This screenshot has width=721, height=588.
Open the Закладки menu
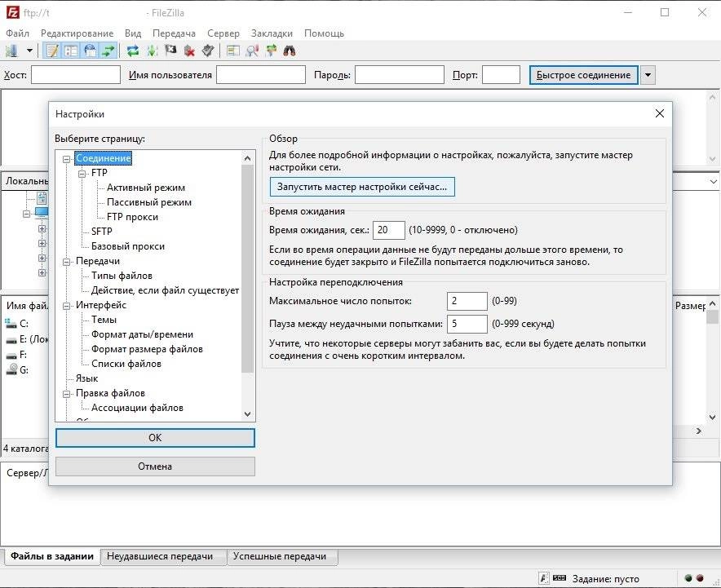click(272, 33)
